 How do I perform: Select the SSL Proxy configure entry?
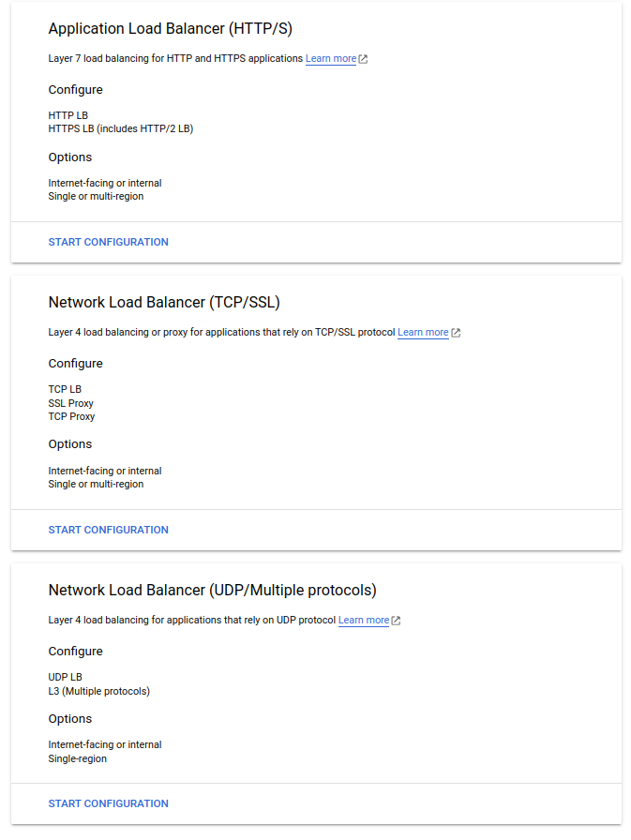pyautogui.click(x=70, y=403)
